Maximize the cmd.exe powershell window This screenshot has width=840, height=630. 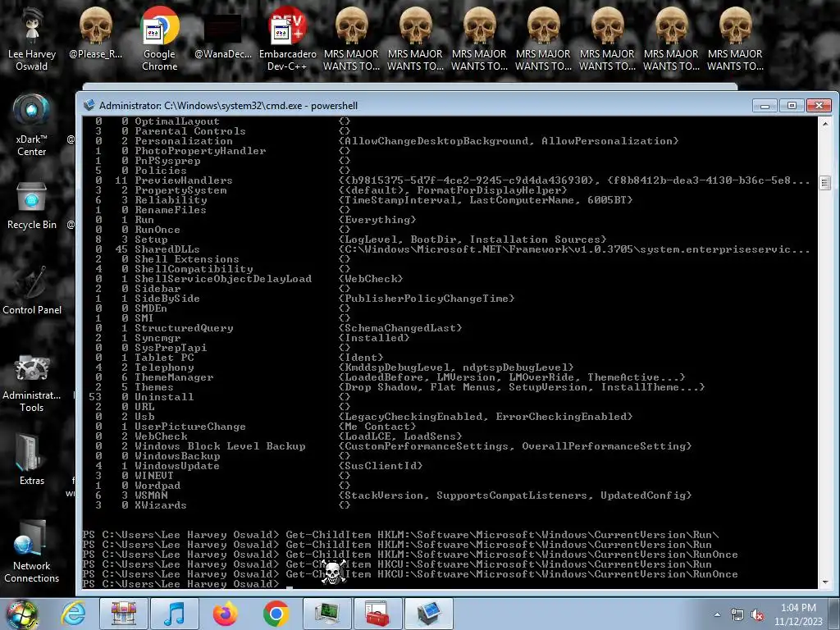pos(792,106)
